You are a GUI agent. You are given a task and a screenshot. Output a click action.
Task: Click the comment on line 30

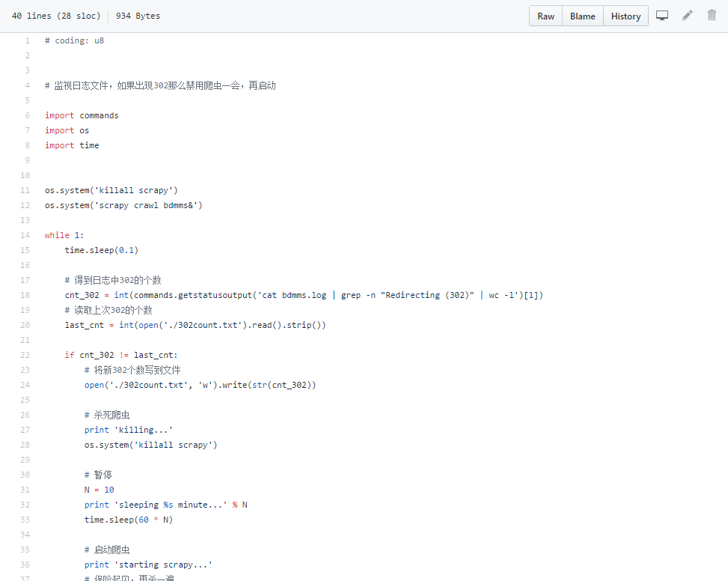tap(99, 475)
